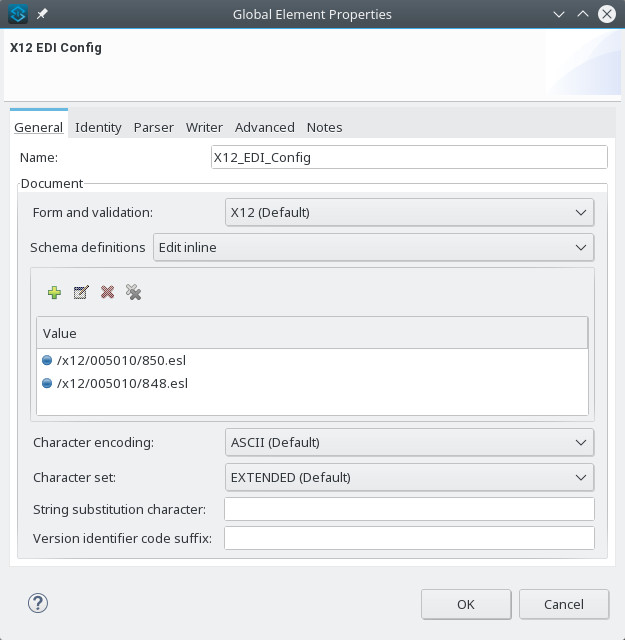Switch to the Identity tab
This screenshot has width=625, height=640.
click(x=98, y=127)
